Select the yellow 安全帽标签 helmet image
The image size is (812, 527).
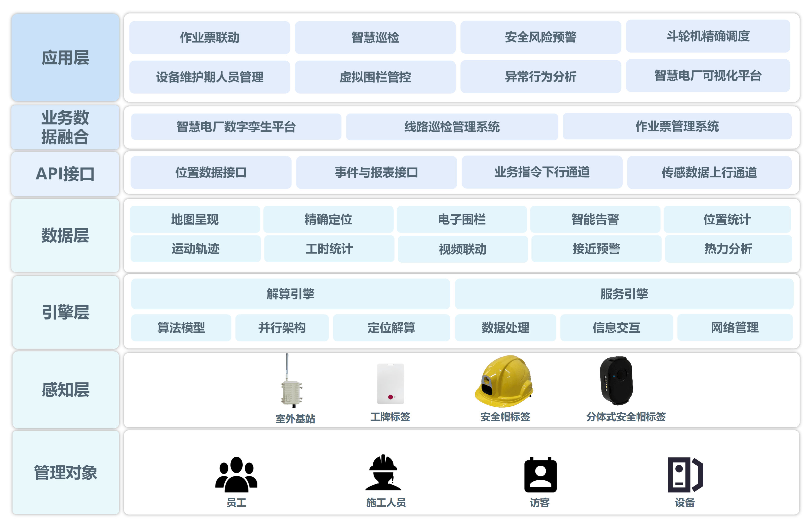coord(504,381)
